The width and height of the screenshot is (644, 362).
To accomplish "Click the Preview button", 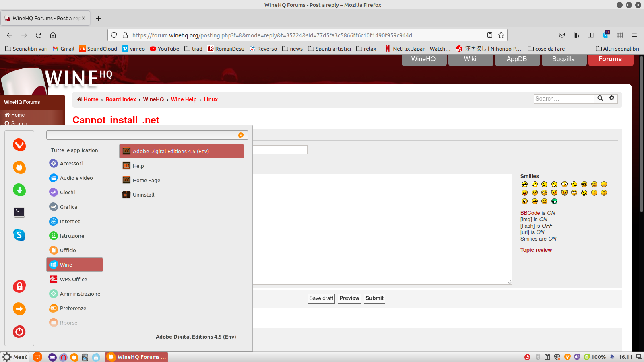I will 349,298.
